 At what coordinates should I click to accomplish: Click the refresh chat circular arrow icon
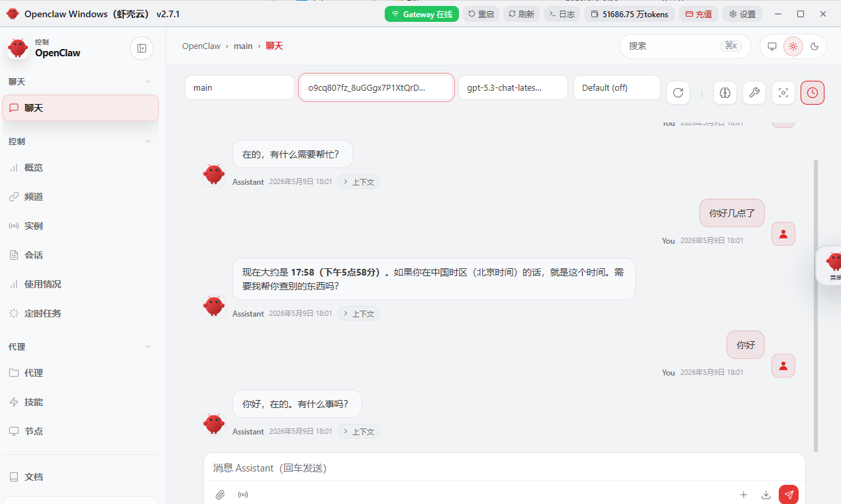[678, 93]
